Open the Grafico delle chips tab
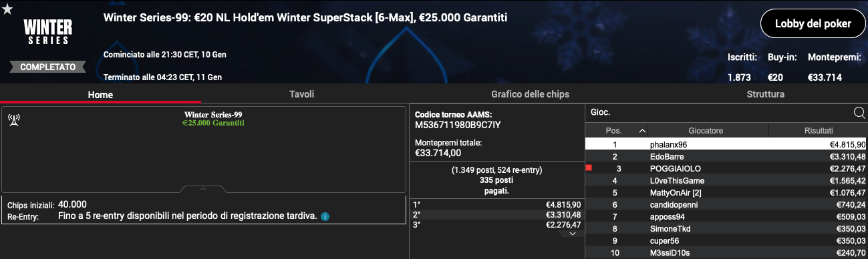This screenshot has width=868, height=259. 530,94
